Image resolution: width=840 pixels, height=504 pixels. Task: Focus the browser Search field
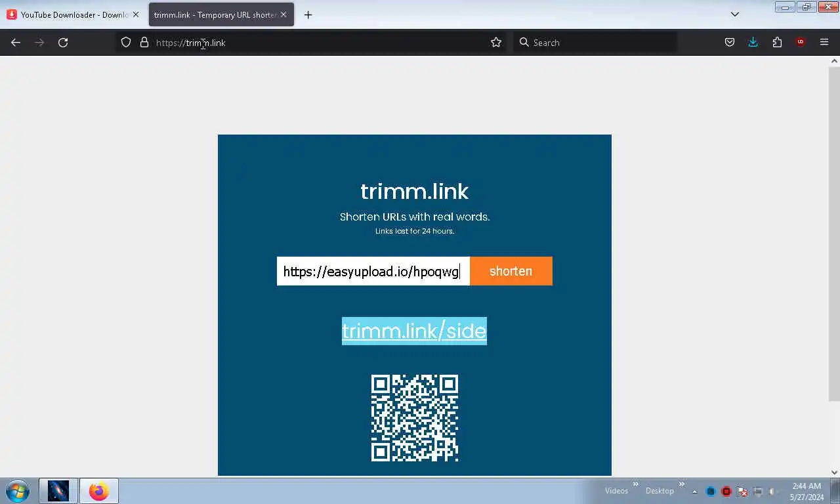tap(596, 42)
